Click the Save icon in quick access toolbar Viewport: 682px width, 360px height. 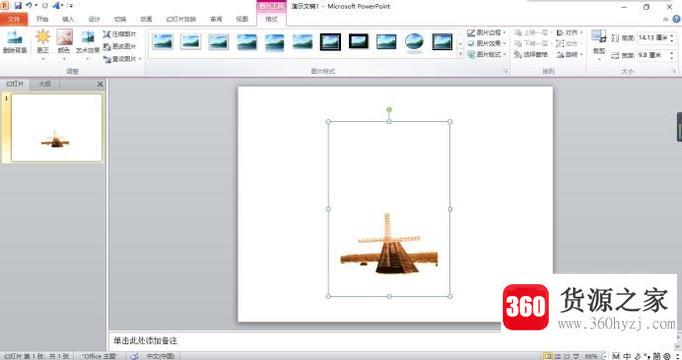(18, 6)
